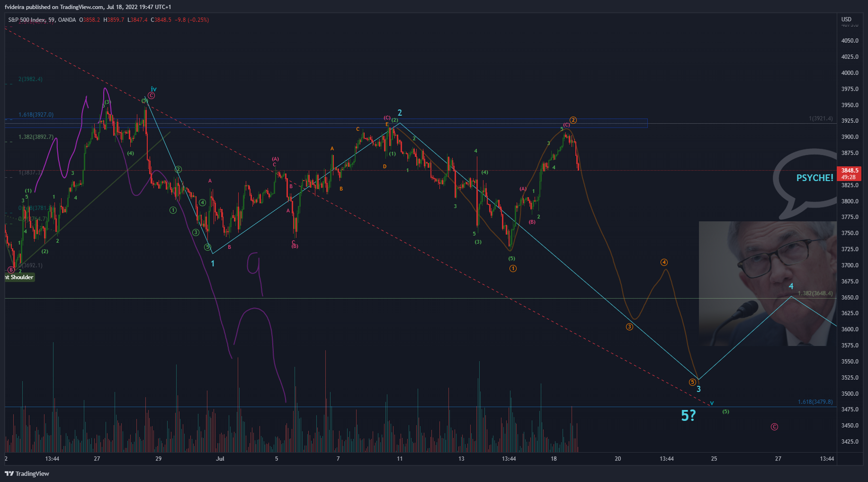Click the USD currency label on price axis

[x=846, y=19]
